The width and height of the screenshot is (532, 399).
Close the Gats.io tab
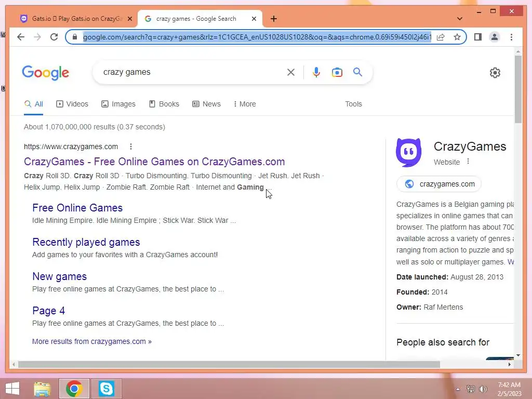129,19
